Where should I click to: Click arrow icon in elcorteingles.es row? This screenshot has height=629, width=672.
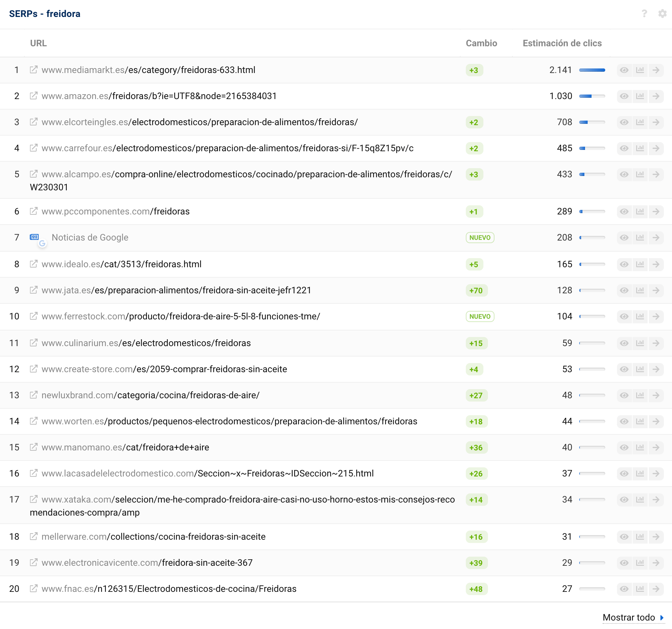pyautogui.click(x=656, y=122)
